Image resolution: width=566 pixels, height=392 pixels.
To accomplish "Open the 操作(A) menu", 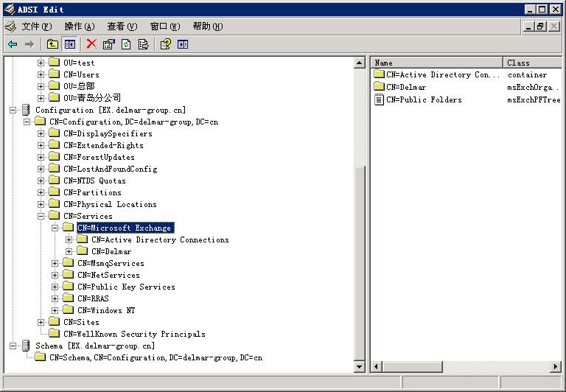I will pyautogui.click(x=80, y=27).
